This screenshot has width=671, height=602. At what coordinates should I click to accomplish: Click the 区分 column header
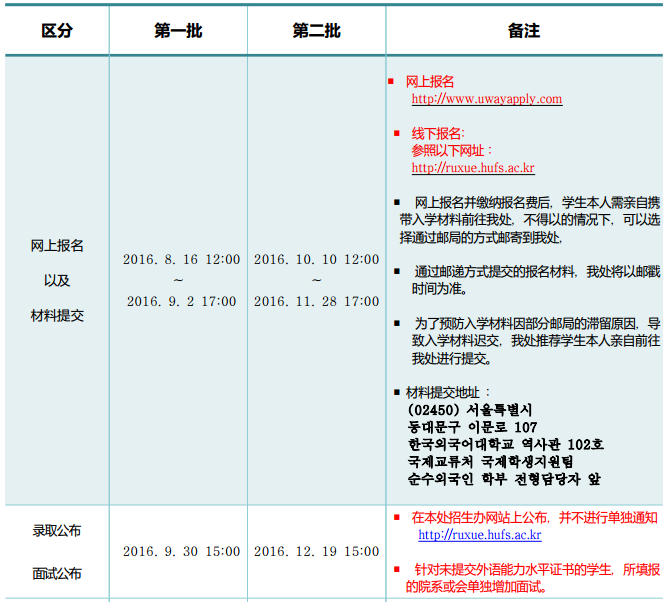57,31
